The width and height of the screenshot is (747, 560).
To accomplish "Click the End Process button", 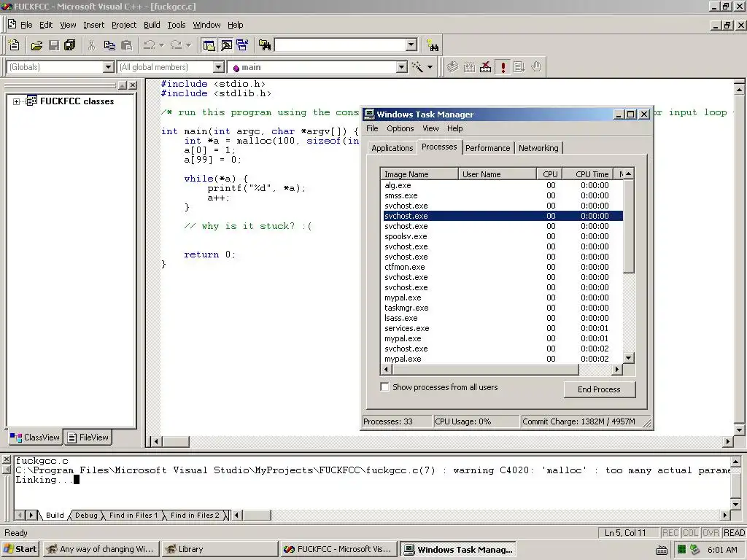I will 600,389.
